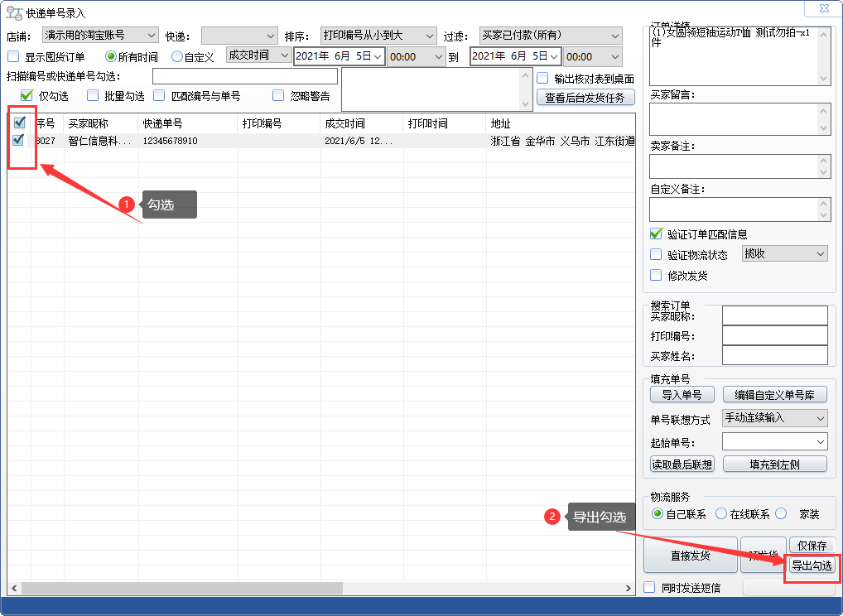Open the 过滤 dropdown 买家已付款(所有)
The height and width of the screenshot is (616, 843).
tap(550, 36)
